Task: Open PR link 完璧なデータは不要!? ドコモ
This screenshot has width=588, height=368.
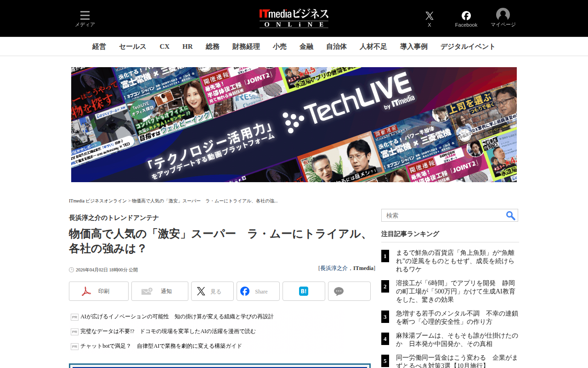Action: pyautogui.click(x=168, y=332)
